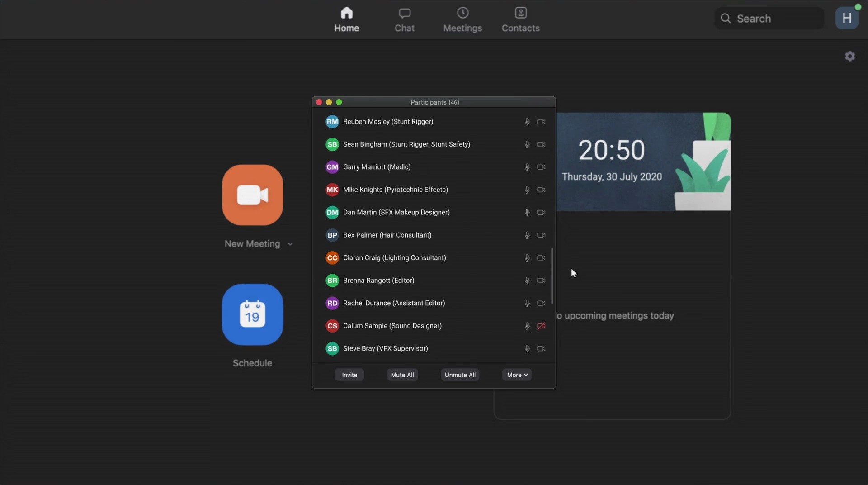868x485 pixels.
Task: Toggle Bex Palmer's video camera icon
Action: pos(541,235)
